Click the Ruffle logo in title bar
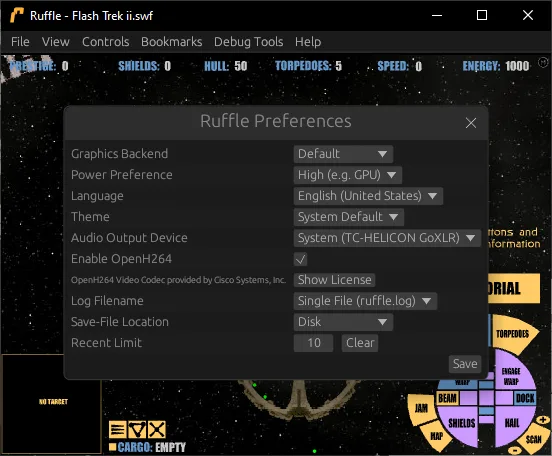Viewport: 552px width, 456px height. coord(17,15)
